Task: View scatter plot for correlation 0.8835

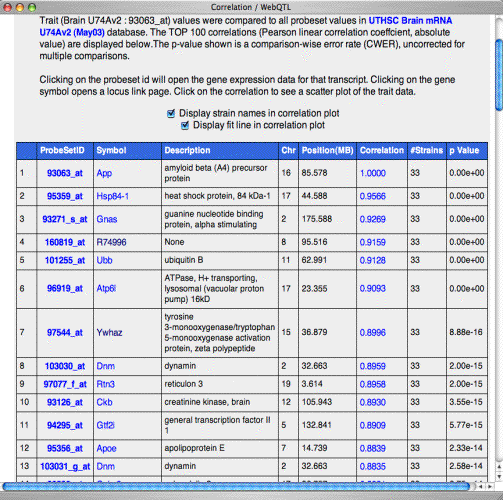Action: click(x=373, y=466)
